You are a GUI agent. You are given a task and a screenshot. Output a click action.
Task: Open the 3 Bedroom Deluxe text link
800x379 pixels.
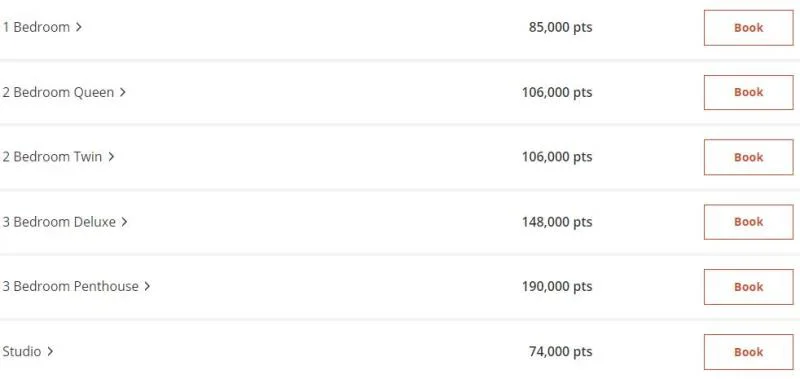pyautogui.click(x=59, y=222)
